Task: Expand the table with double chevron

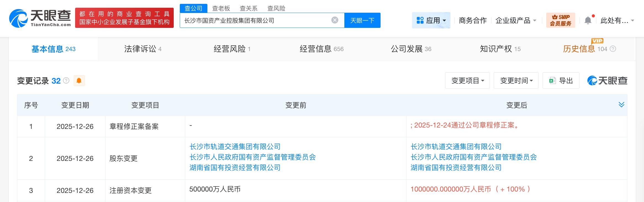Action: point(621,105)
